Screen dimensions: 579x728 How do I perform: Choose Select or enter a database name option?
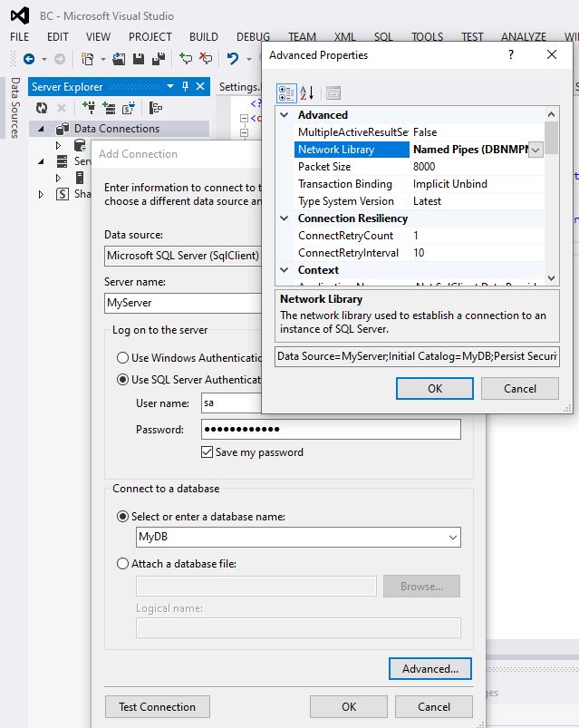coord(122,516)
